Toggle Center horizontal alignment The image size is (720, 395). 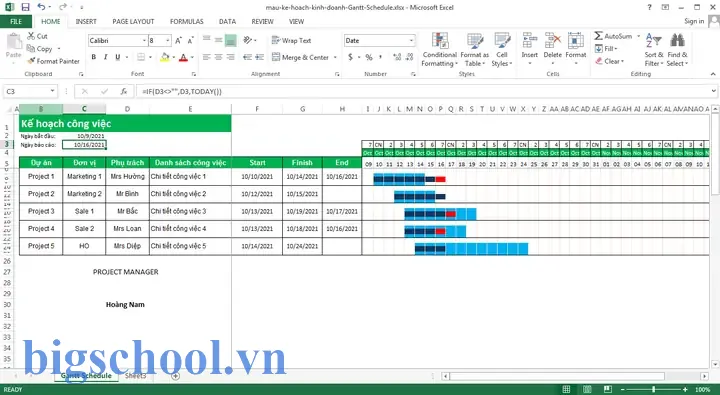coord(219,57)
